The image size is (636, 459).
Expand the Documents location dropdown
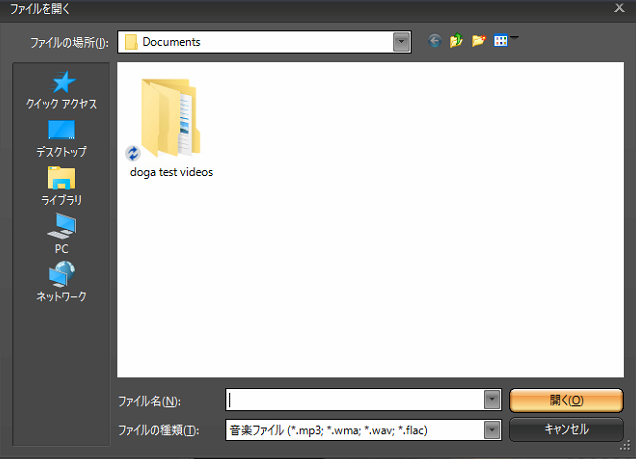401,42
